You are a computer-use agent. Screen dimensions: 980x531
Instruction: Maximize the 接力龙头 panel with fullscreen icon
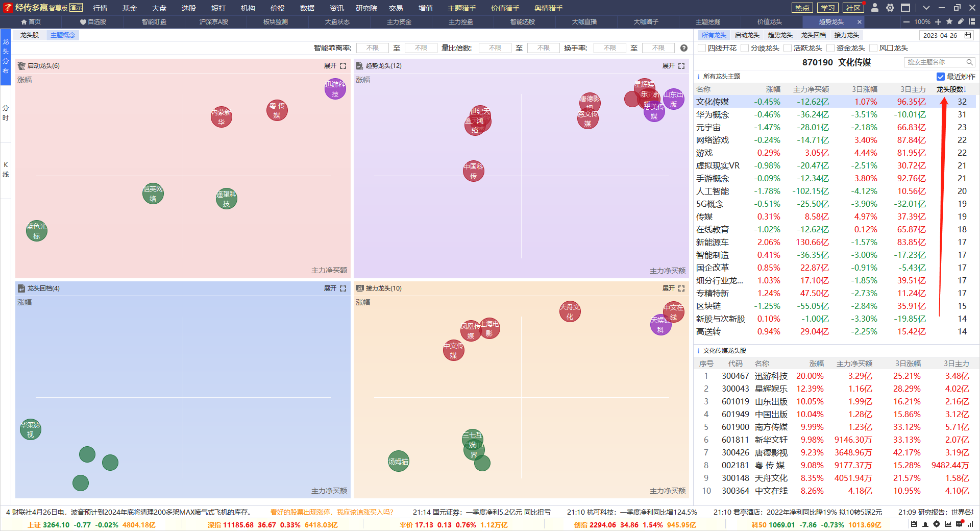pyautogui.click(x=681, y=288)
